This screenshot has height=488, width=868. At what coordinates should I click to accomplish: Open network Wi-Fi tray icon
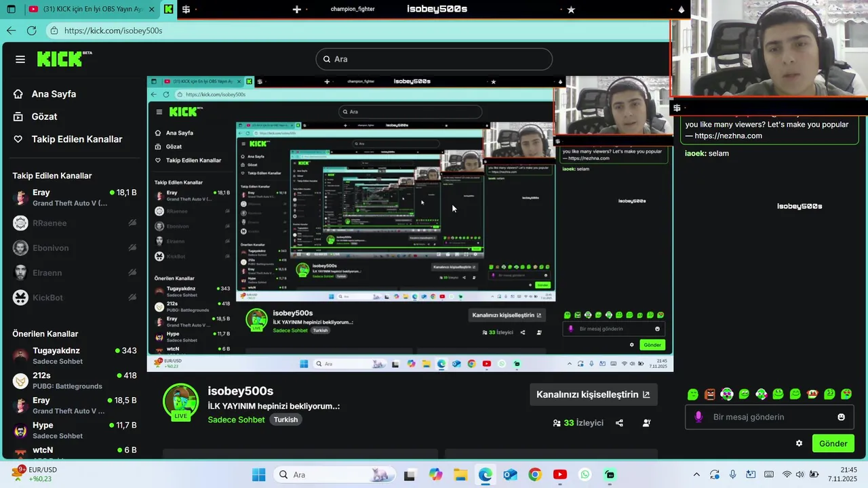click(x=787, y=474)
